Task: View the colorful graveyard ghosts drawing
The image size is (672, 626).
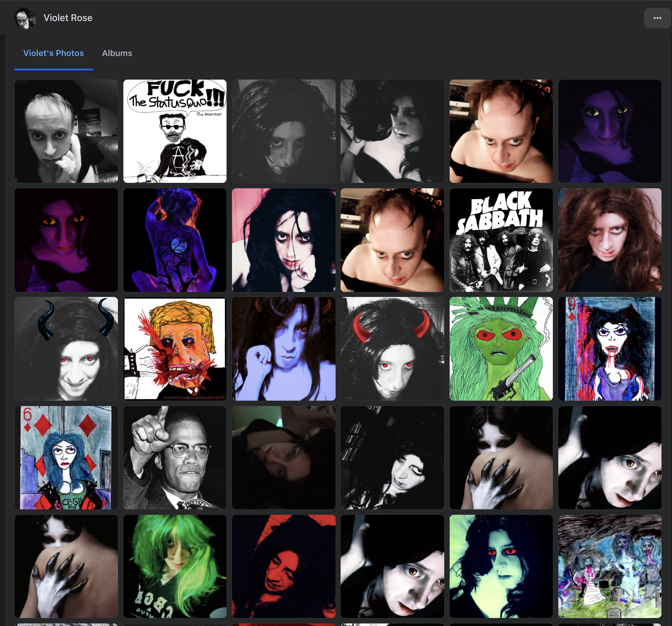Action: coord(609,566)
